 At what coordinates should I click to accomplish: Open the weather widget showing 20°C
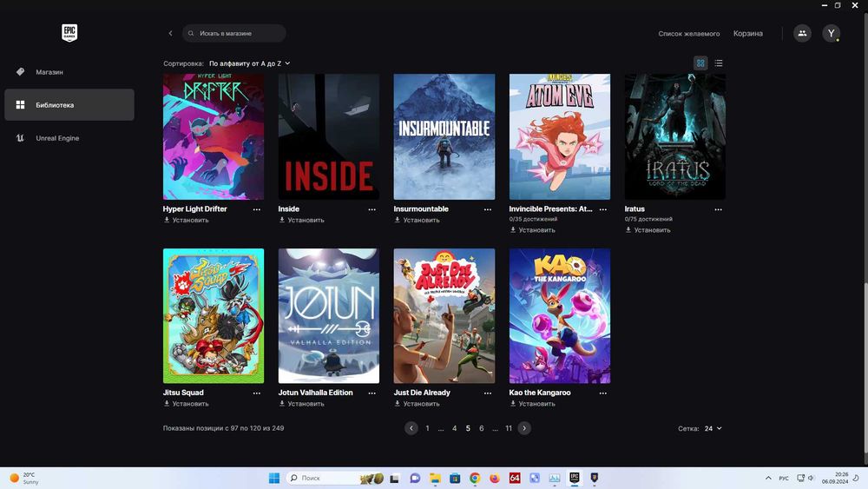(x=24, y=478)
